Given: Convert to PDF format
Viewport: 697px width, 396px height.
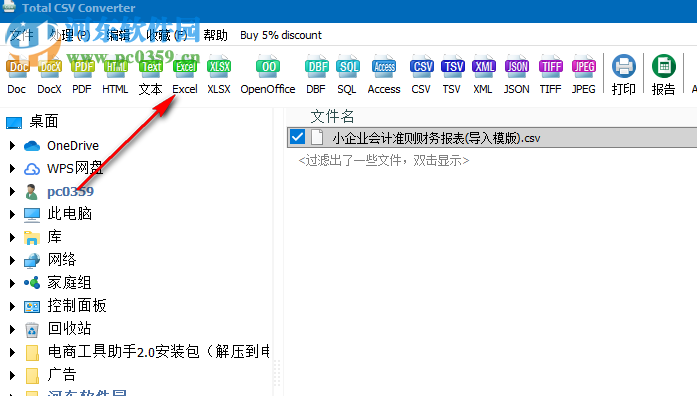Looking at the screenshot, I should pos(82,76).
